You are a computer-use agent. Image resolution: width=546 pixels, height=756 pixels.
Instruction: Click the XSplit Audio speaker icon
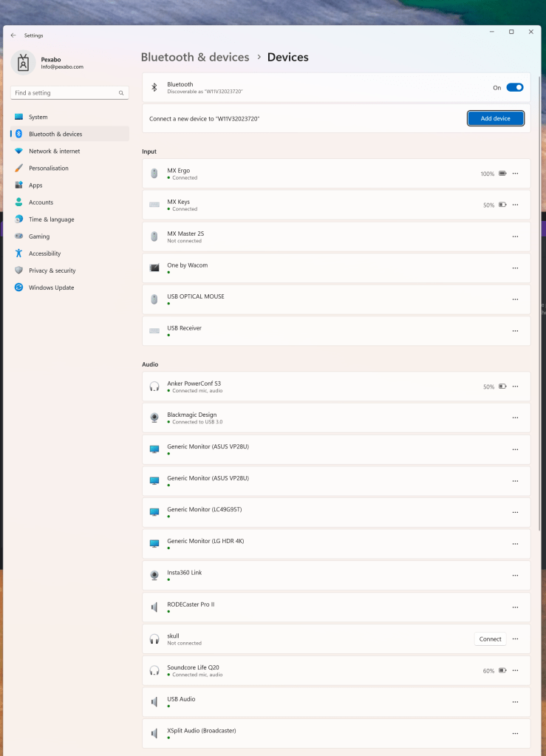(x=154, y=733)
